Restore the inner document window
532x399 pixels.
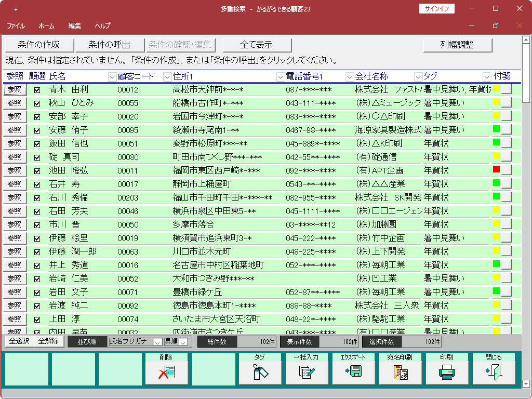tap(495, 25)
